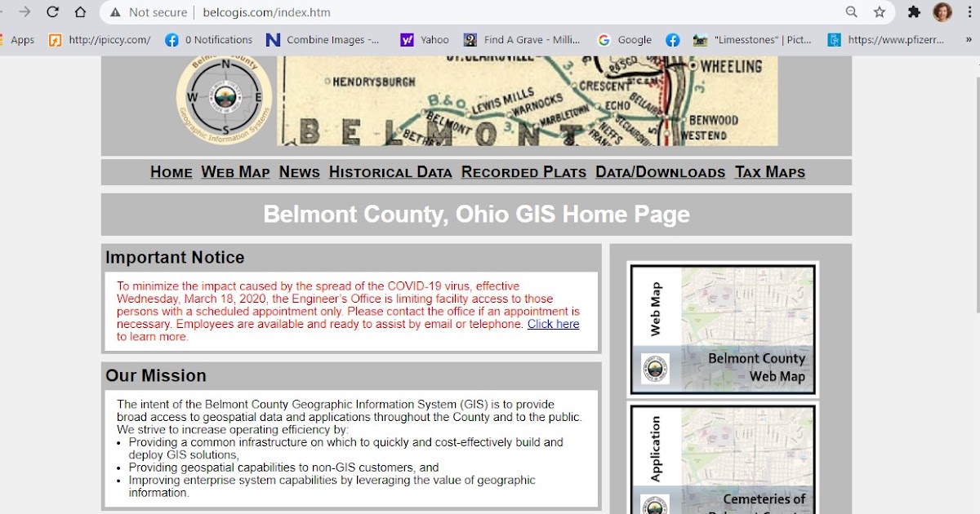Follow the Click here COVID-19 link

(553, 324)
